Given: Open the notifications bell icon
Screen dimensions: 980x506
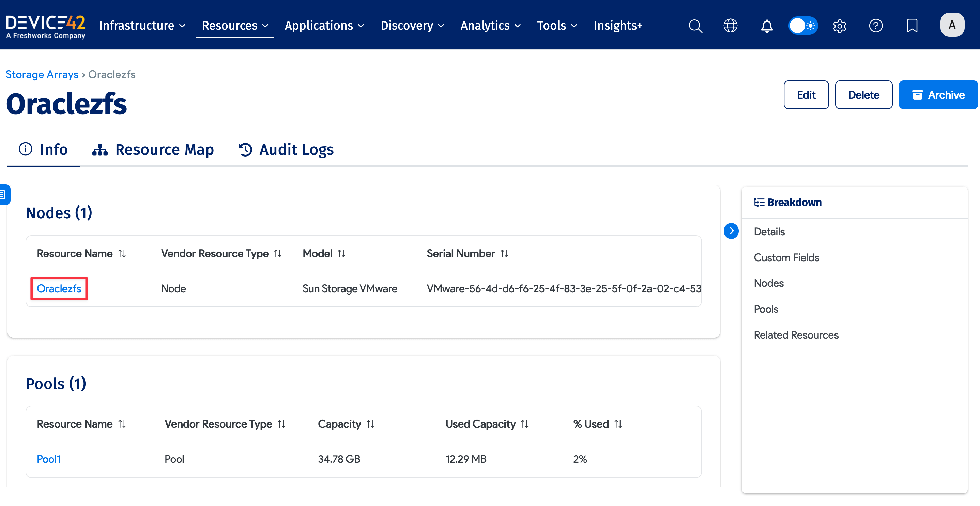Looking at the screenshot, I should 767,26.
